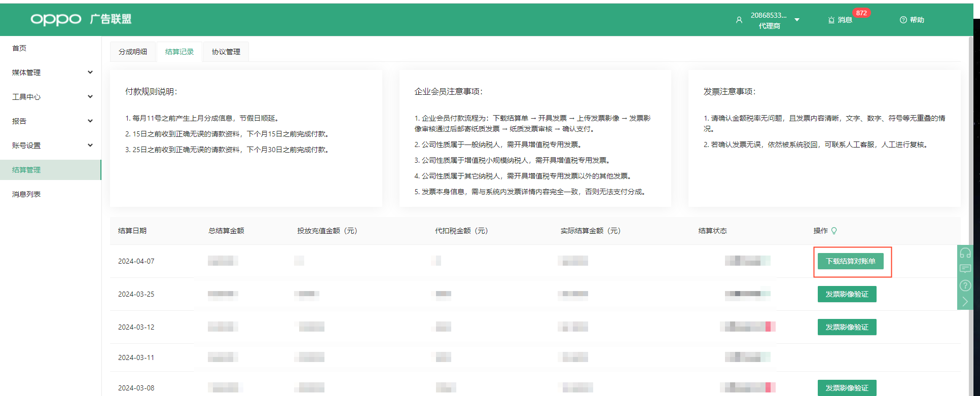The image size is (980, 396).
Task: Click 发票影像验证 for the 2024-03-25 row
Action: point(847,294)
